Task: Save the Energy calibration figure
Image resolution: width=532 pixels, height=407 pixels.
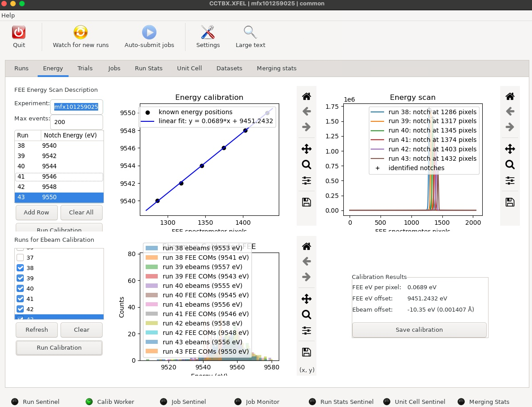Action: tap(307, 202)
